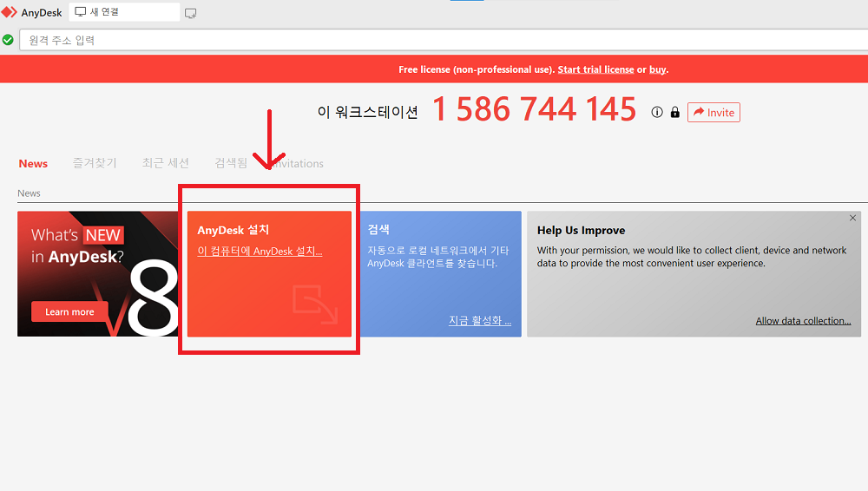Click the Help Us Improve heading
This screenshot has height=491, width=868.
[581, 230]
